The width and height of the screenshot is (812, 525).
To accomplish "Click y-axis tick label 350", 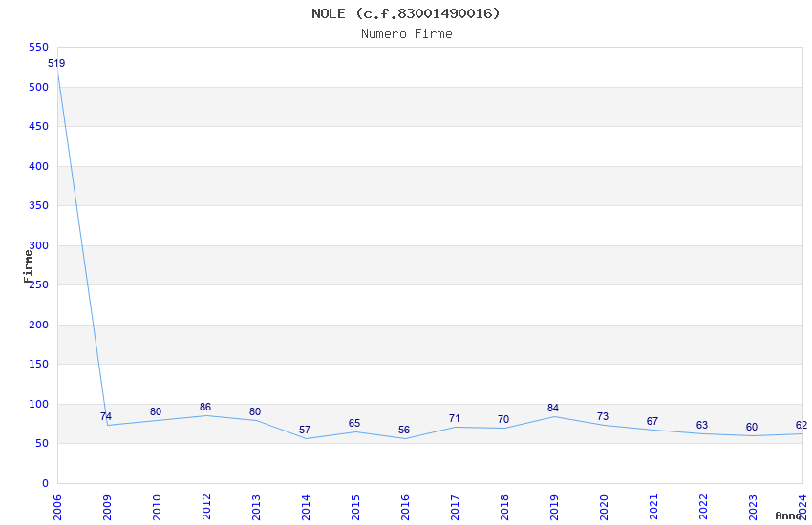I will point(39,205).
